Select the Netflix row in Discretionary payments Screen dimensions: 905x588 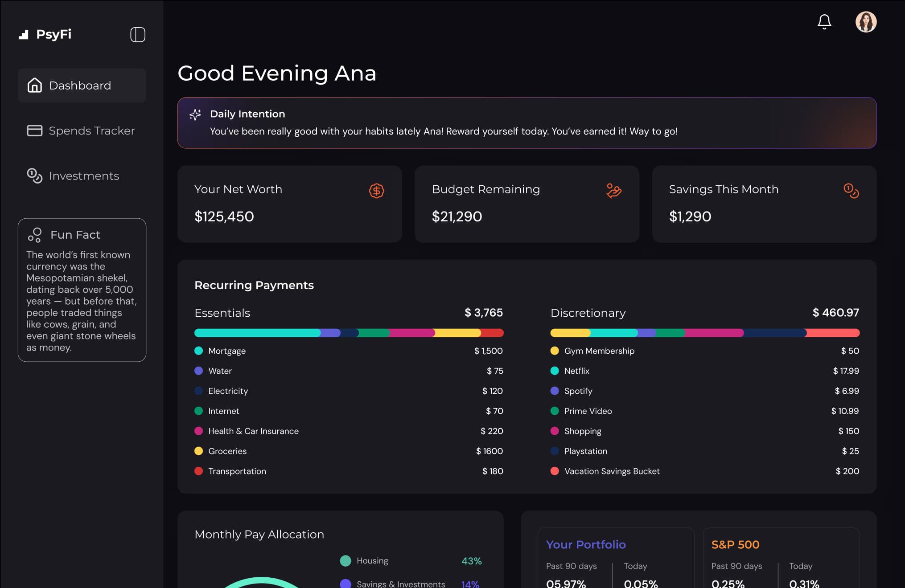click(577, 371)
